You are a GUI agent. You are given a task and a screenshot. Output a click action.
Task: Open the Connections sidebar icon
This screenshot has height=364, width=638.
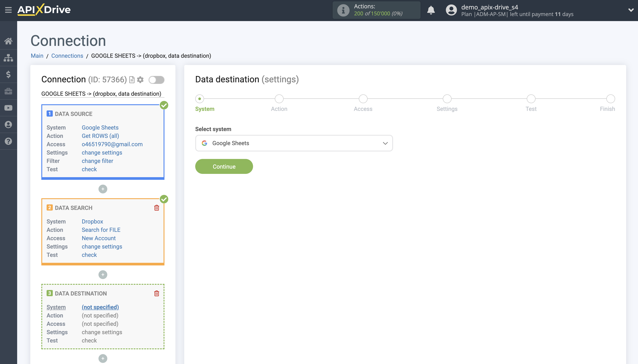pos(8,58)
